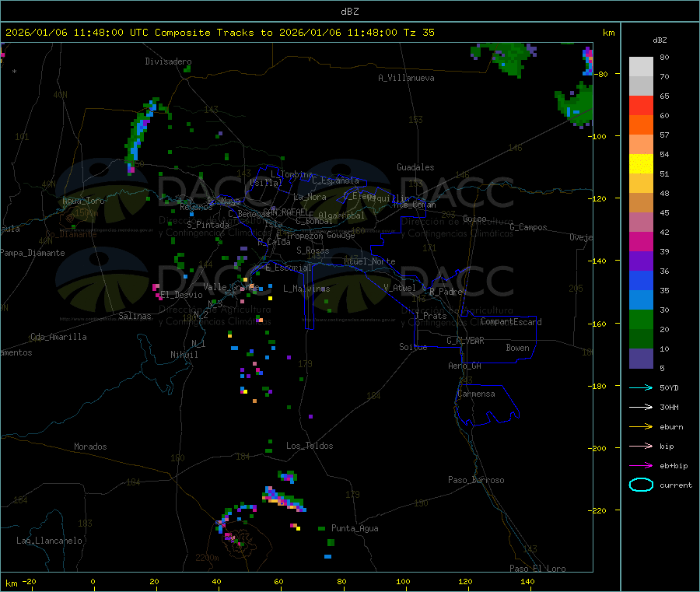Click the Salinas place label

135,316
